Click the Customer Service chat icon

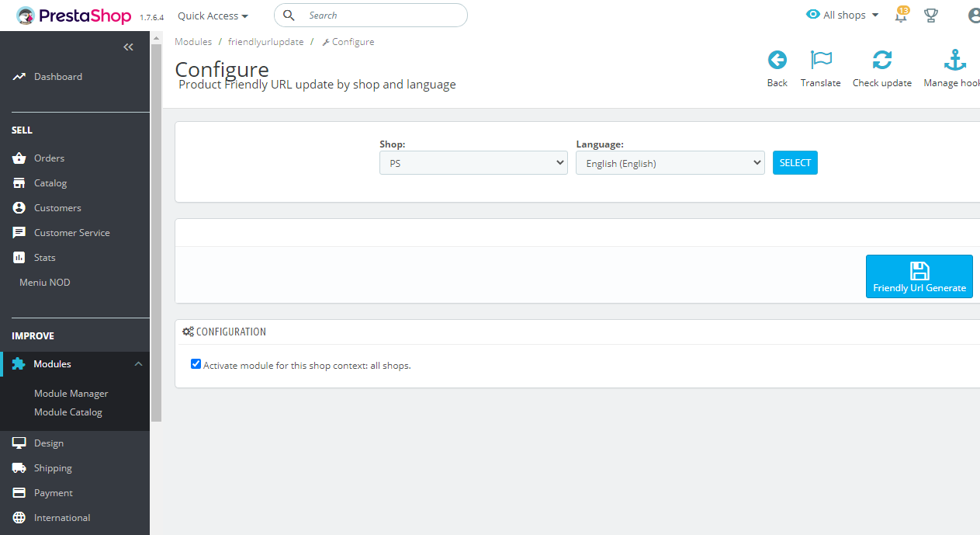tap(19, 233)
